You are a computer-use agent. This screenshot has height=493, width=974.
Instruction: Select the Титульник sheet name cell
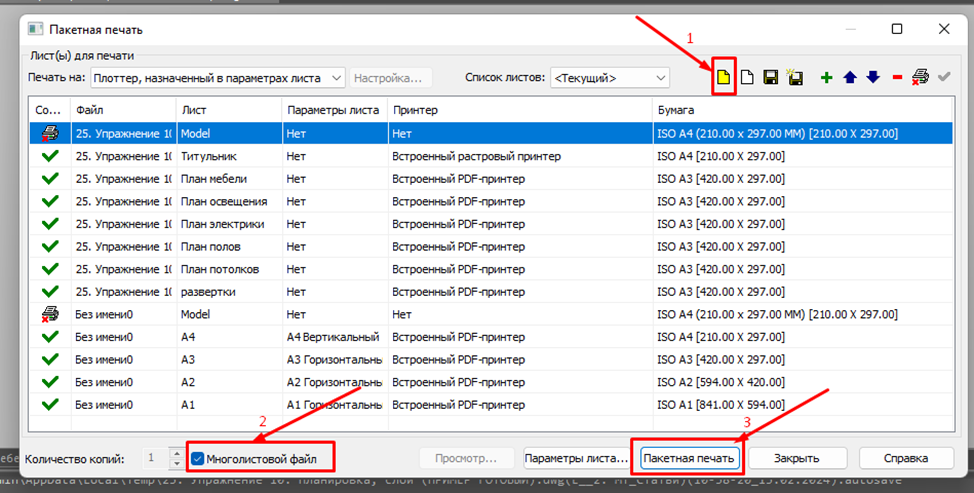point(229,156)
